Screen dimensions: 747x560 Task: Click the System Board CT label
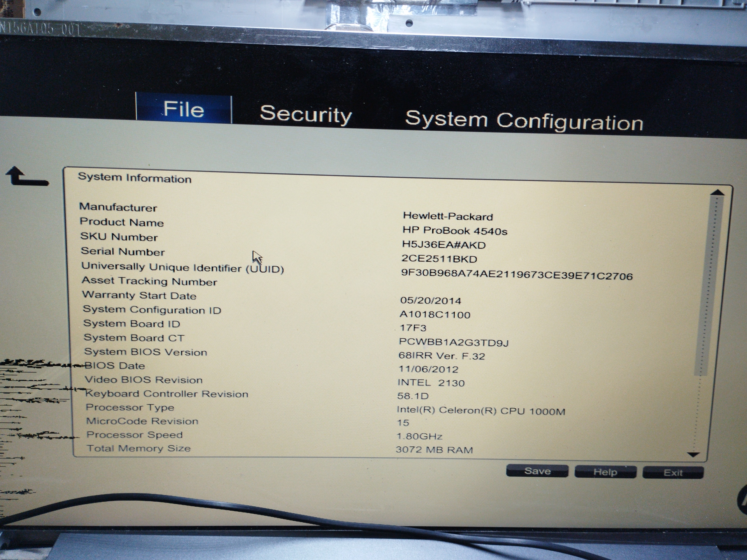(x=134, y=338)
